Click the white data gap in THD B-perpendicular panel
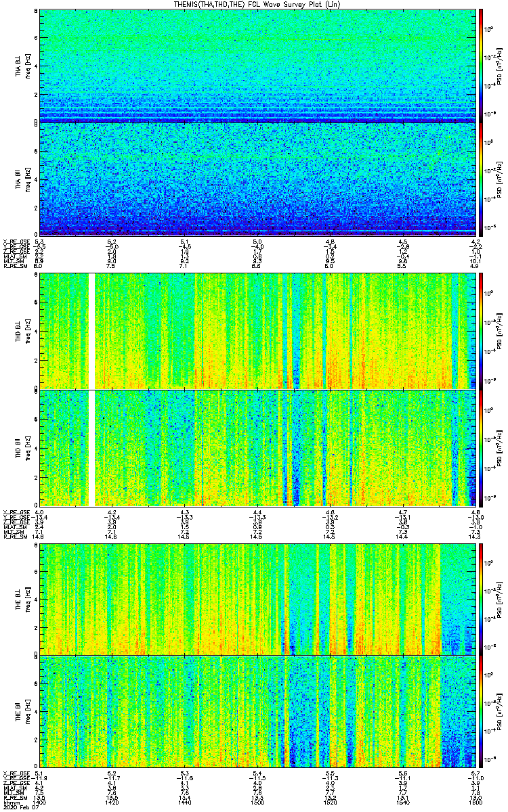The height and width of the screenshot is (812, 508). point(91,330)
